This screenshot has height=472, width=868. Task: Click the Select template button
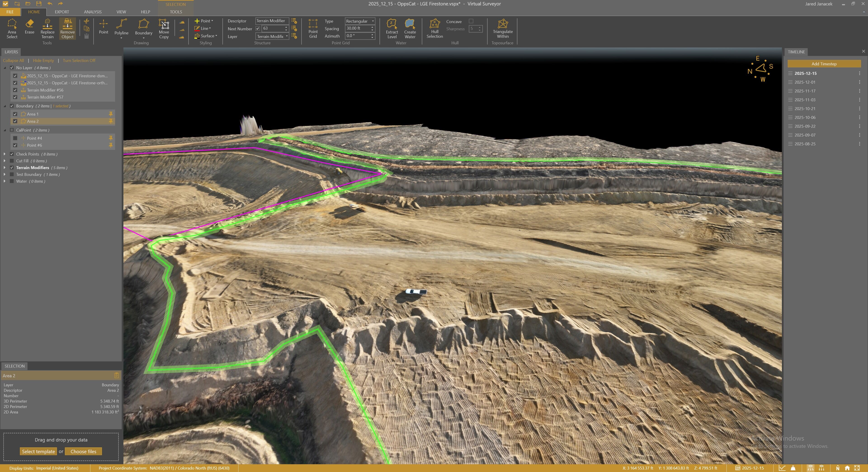(38, 451)
